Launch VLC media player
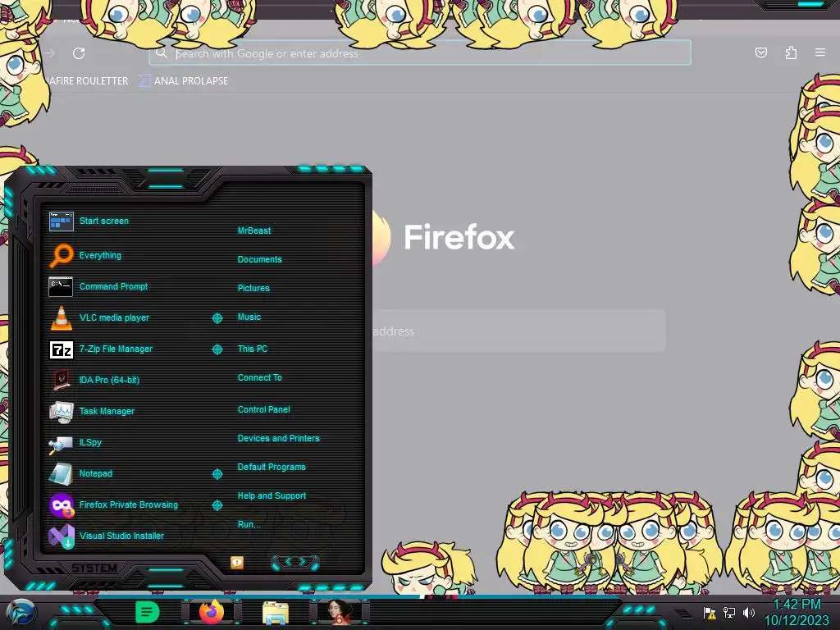Image resolution: width=840 pixels, height=630 pixels. [x=114, y=317]
